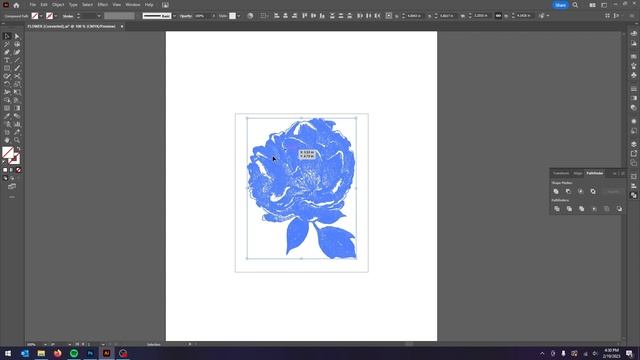Open stroke color dropdown in control bar

56,16
